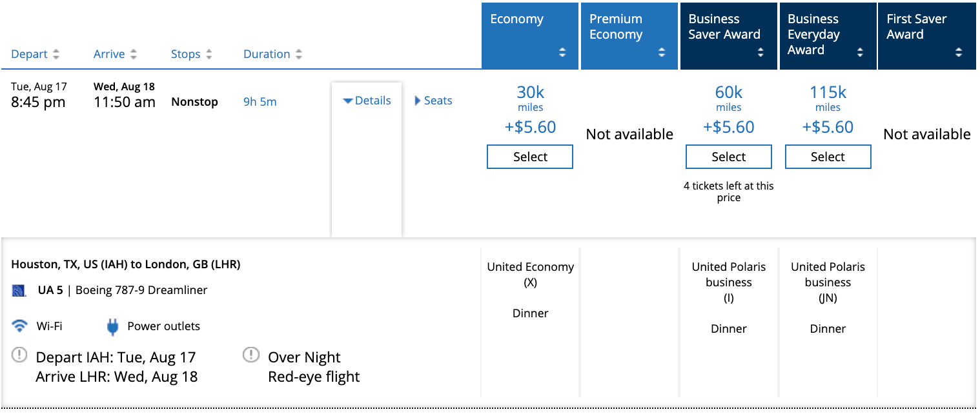Sort flights using the Depart column arrows

coord(57,54)
